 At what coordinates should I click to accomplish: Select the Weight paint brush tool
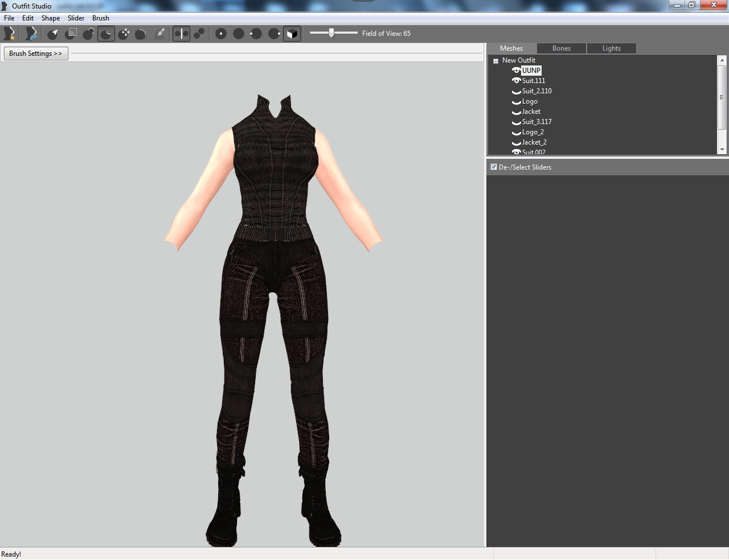point(160,34)
